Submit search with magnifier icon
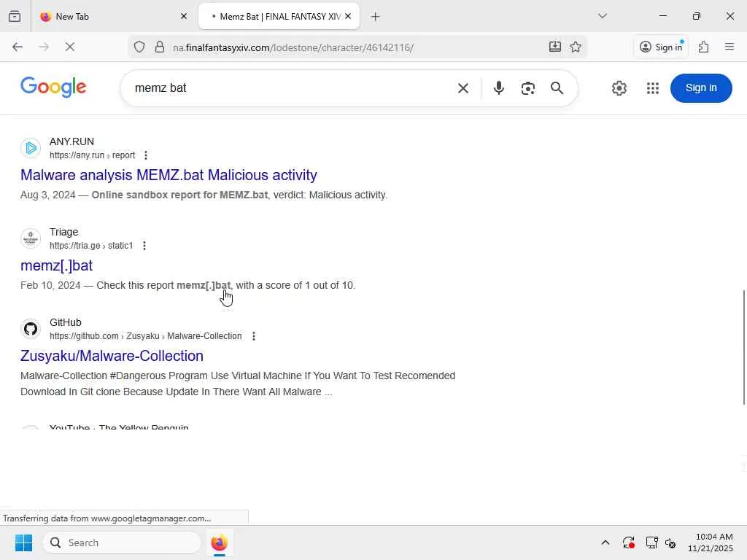Image resolution: width=747 pixels, height=560 pixels. (557, 88)
